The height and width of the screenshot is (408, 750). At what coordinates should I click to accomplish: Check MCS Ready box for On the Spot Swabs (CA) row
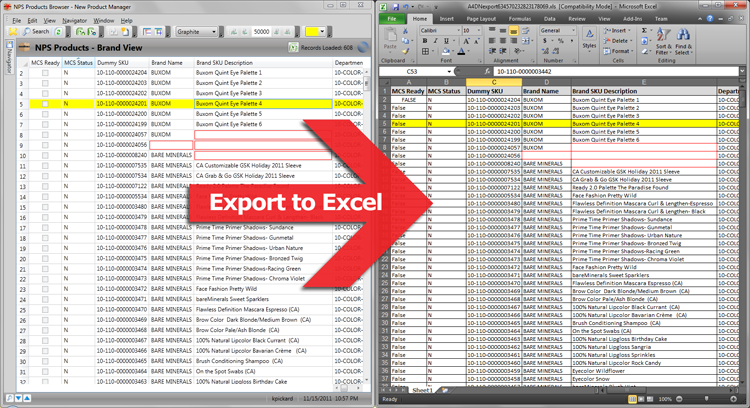click(45, 372)
